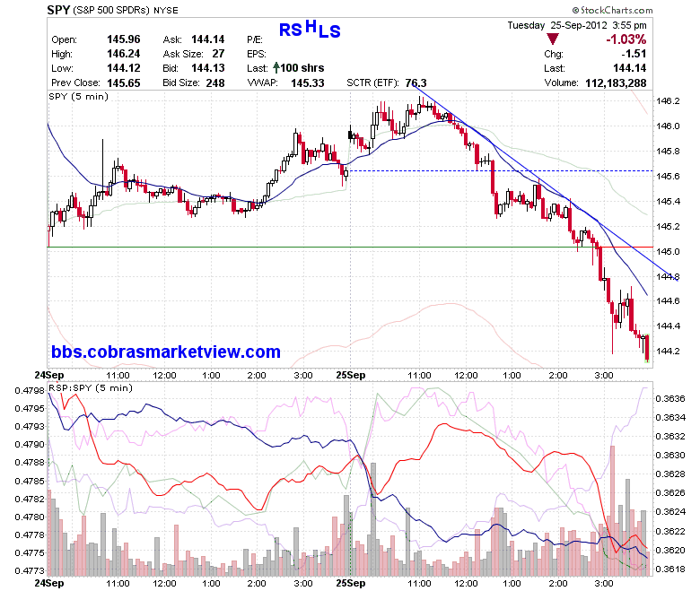Viewport: 700px width, 591px height.
Task: Click the 146.2 price axis label
Action: pos(668,100)
